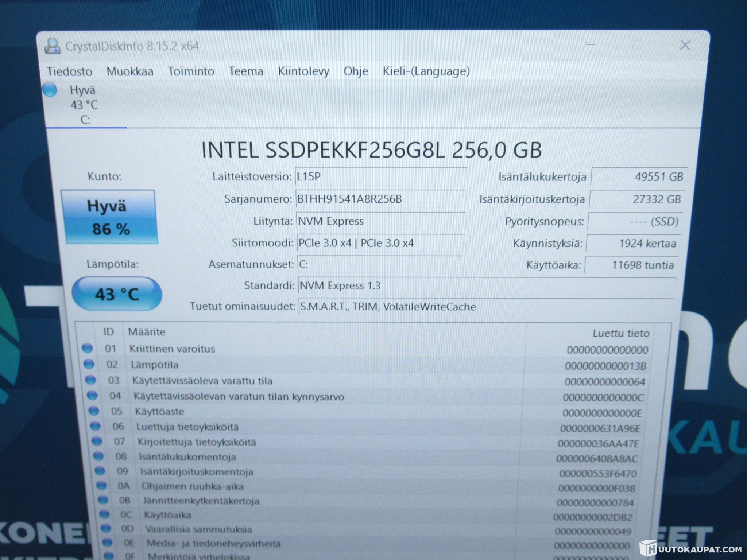Click raw value 00000000F038
747x560 pixels.
tap(597, 488)
